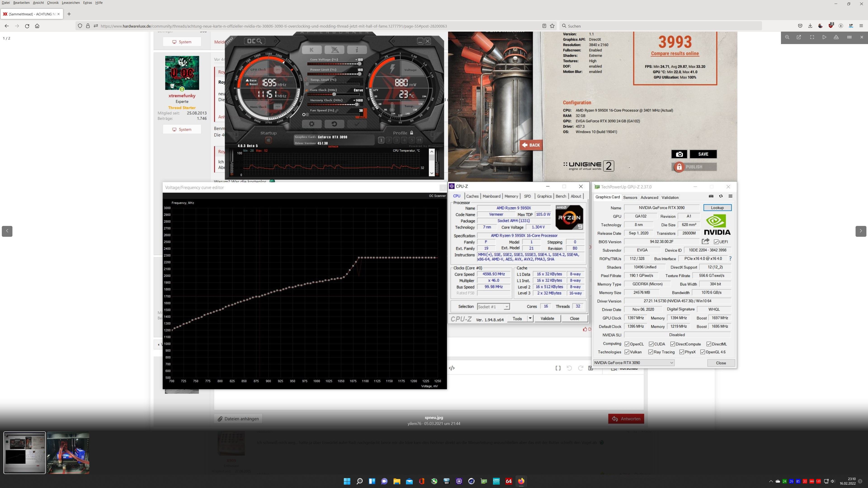Viewport: 868px width, 488px height.
Task: Zoom out with the lightbox magnifier icon
Action: tap(787, 37)
